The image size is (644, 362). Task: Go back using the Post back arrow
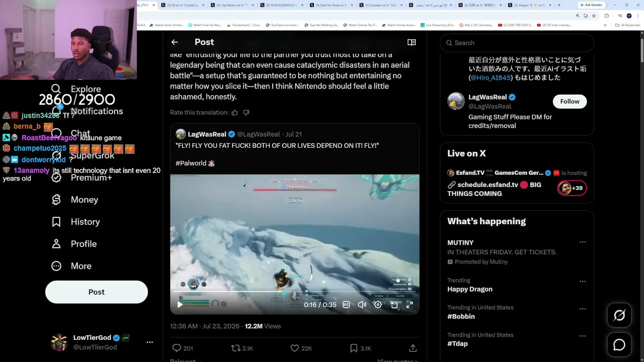coord(175,42)
